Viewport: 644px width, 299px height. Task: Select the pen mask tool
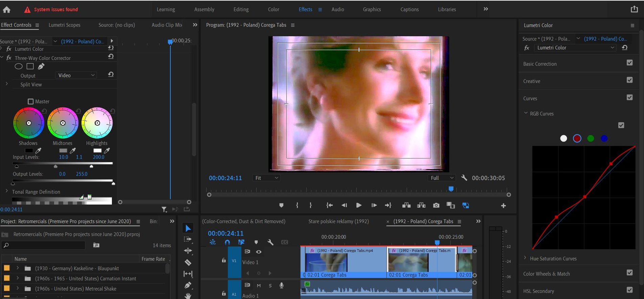[x=41, y=66]
